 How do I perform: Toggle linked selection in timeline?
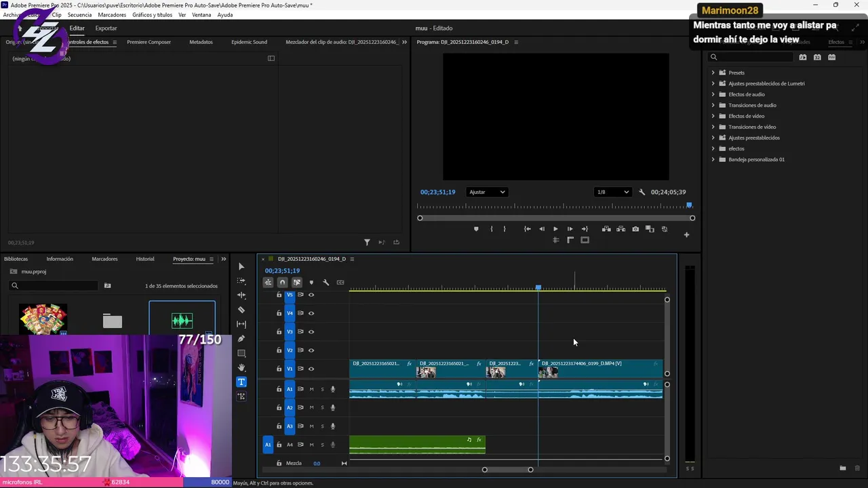coord(297,283)
